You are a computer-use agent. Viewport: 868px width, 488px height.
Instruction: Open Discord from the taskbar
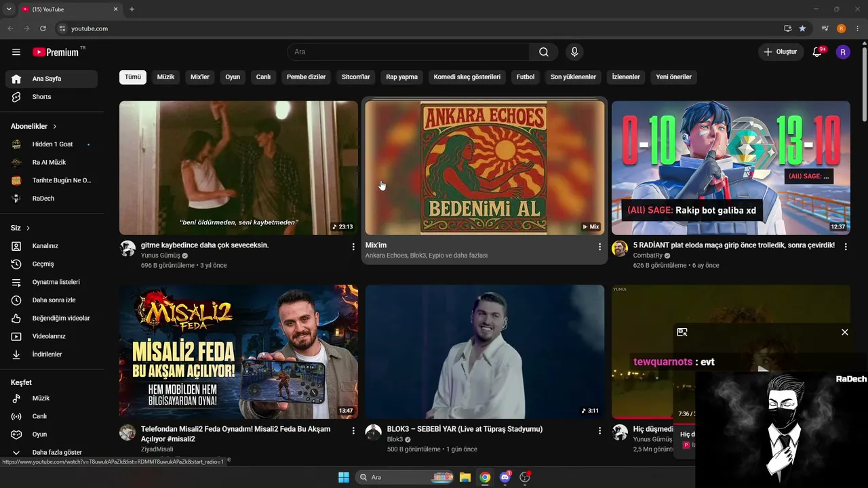(505, 477)
